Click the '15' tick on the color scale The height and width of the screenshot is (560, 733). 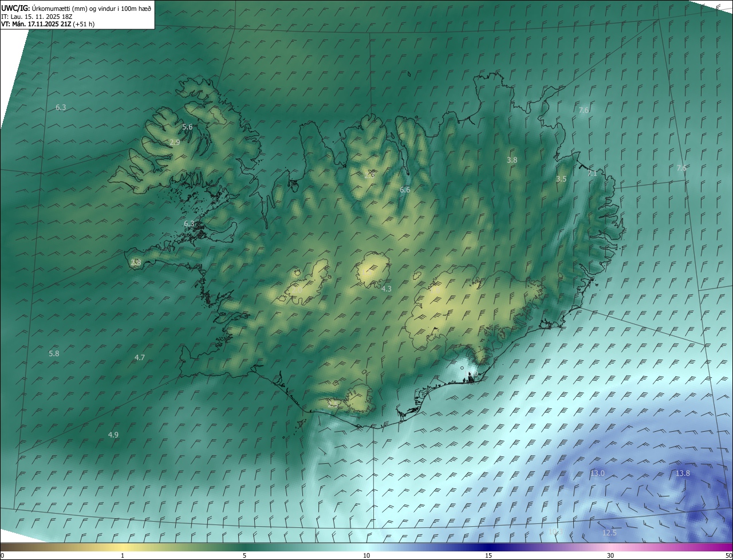[488, 555]
